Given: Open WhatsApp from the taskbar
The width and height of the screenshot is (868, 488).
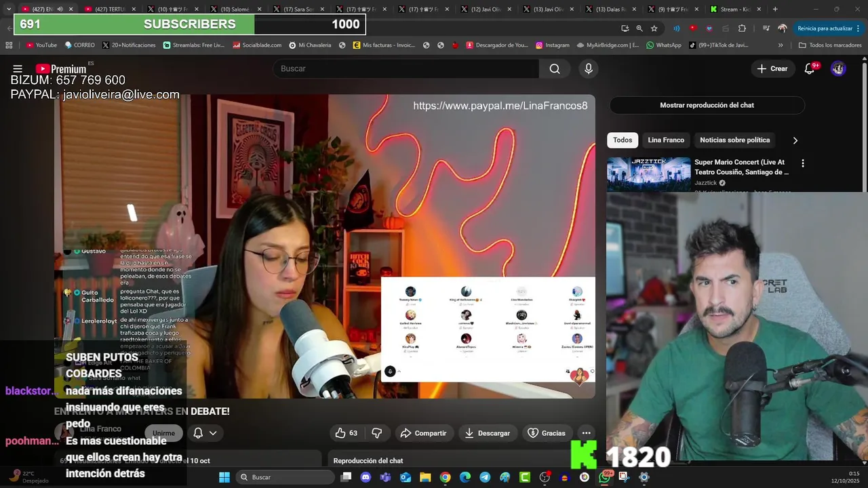Looking at the screenshot, I should tap(604, 477).
